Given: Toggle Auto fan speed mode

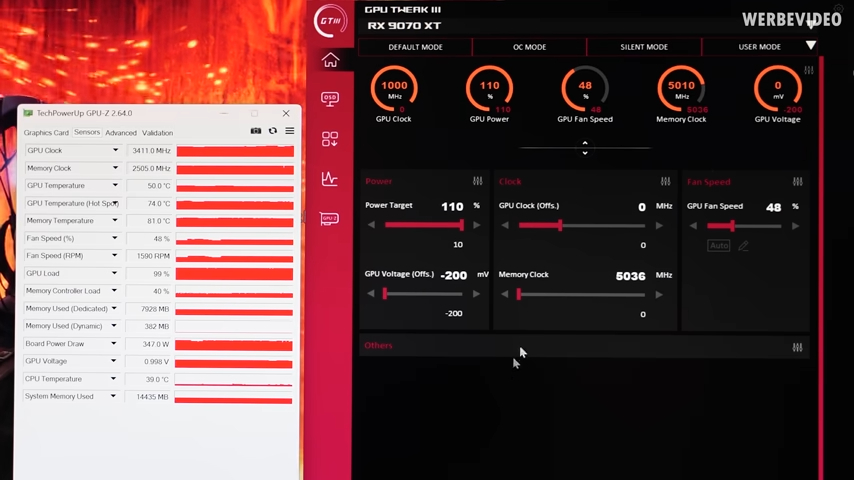Looking at the screenshot, I should 719,245.
